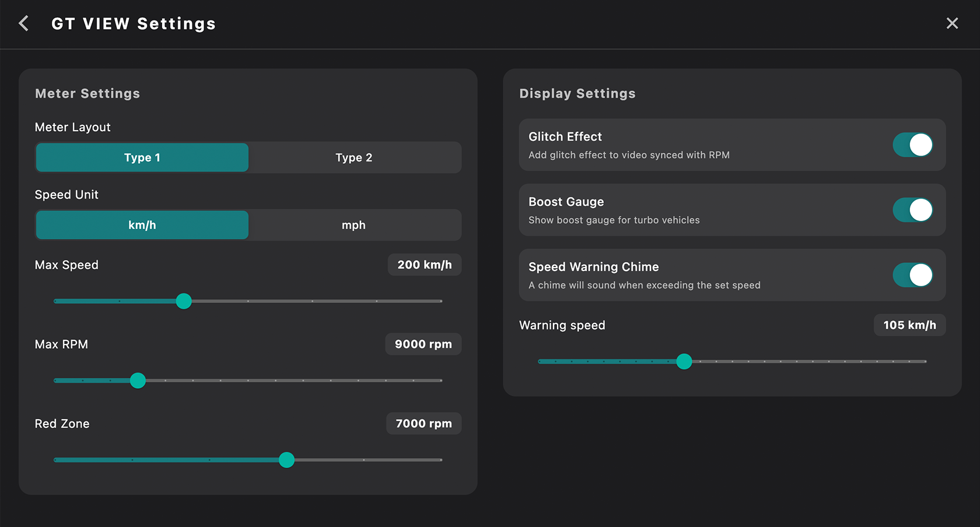The image size is (980, 527).
Task: Disable the Glitch Effect
Action: [x=912, y=145]
